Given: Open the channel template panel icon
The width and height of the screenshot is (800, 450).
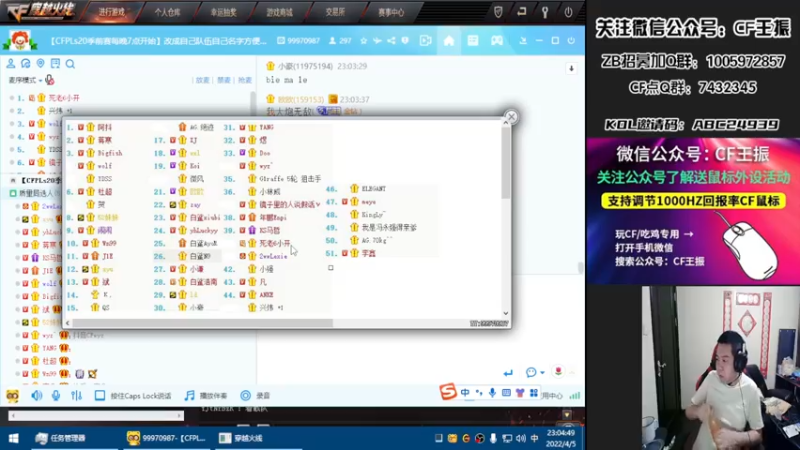Looking at the screenshot, I should tap(473, 40).
